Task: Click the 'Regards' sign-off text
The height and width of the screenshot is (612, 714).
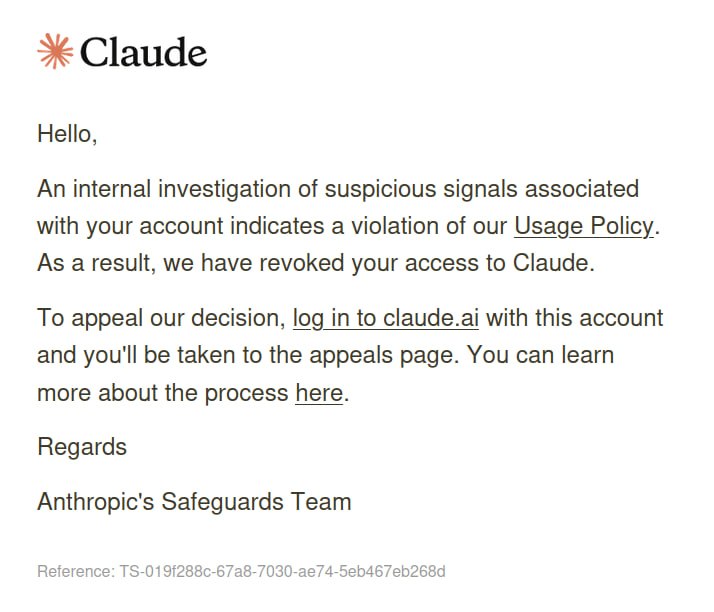Action: coord(82,447)
